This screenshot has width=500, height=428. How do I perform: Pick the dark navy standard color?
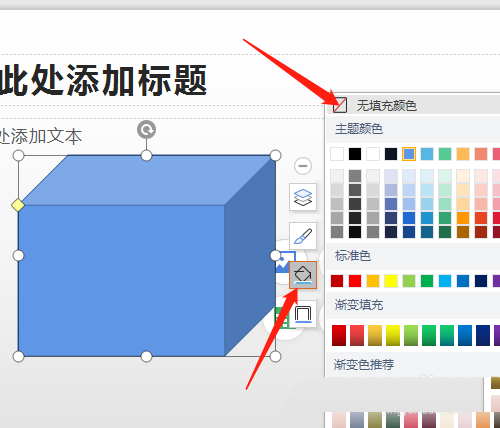pyautogui.click(x=481, y=281)
